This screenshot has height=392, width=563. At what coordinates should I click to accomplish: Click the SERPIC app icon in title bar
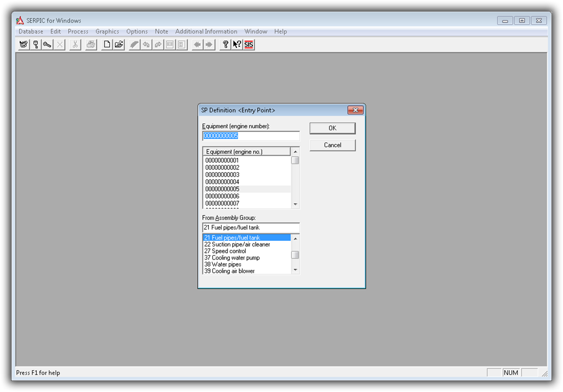coord(20,20)
